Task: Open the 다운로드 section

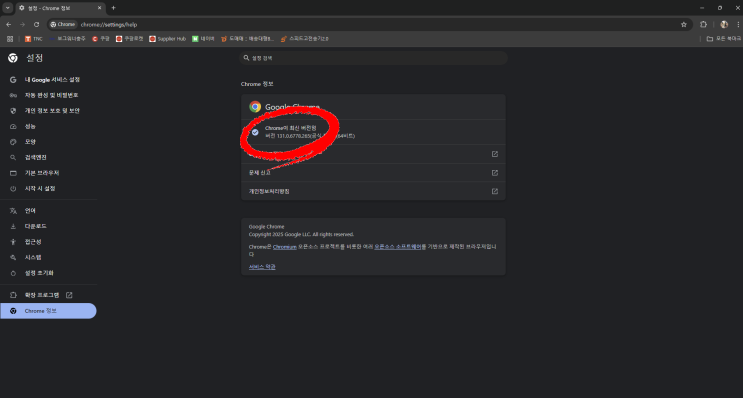Action: click(x=48, y=226)
